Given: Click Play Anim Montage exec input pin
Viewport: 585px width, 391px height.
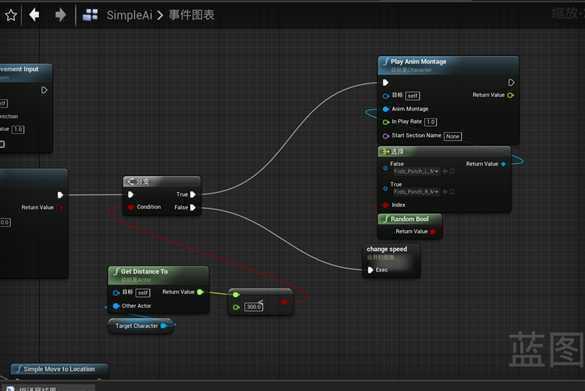Looking at the screenshot, I should click(386, 82).
